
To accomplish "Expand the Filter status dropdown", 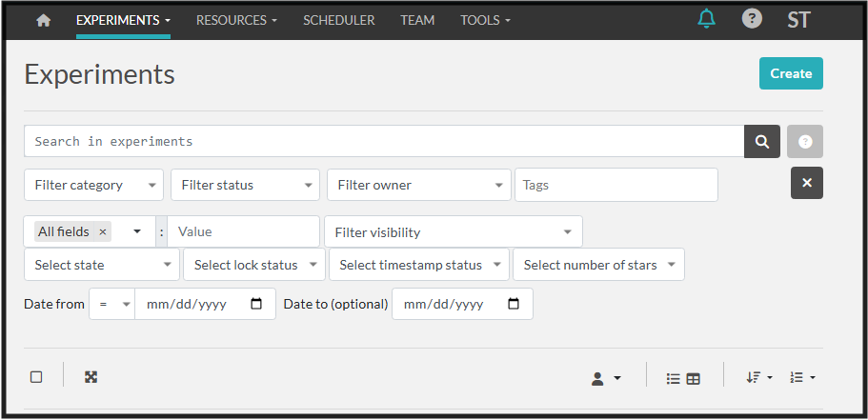I will 245,185.
